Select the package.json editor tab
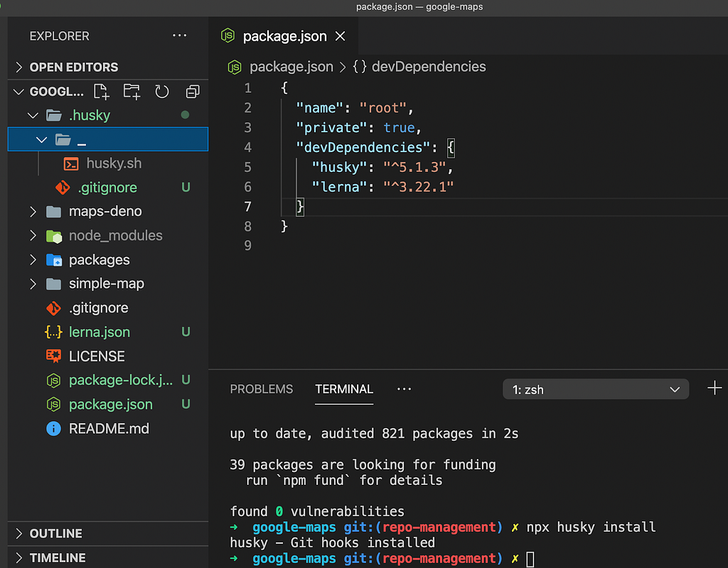Image resolution: width=728 pixels, height=568 pixels. [284, 36]
